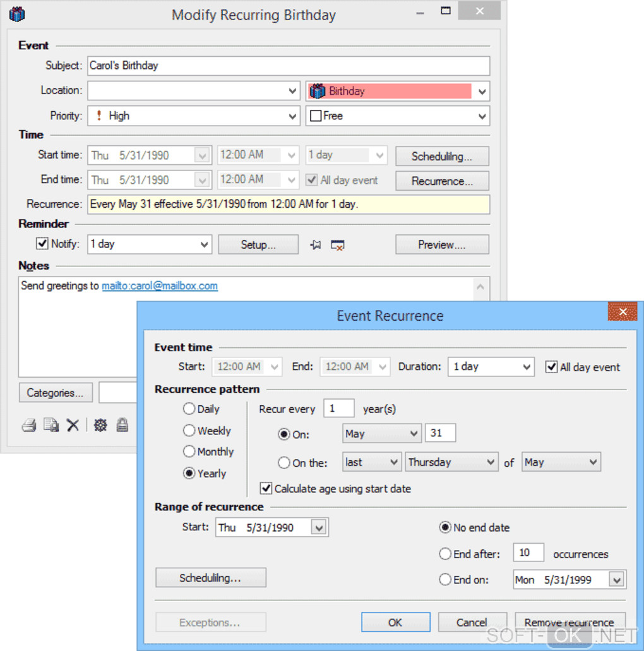Click the delete X icon in toolbar
The width and height of the screenshot is (644, 651).
(73, 425)
